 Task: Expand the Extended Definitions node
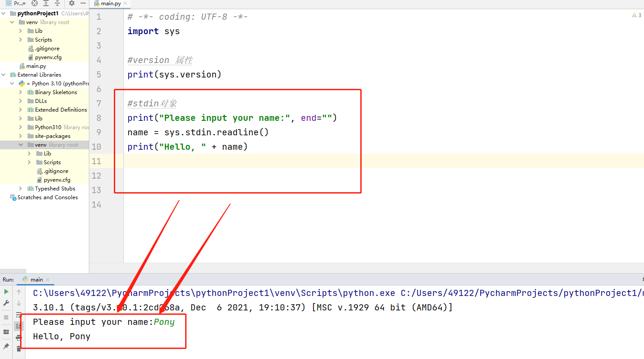pyautogui.click(x=21, y=110)
